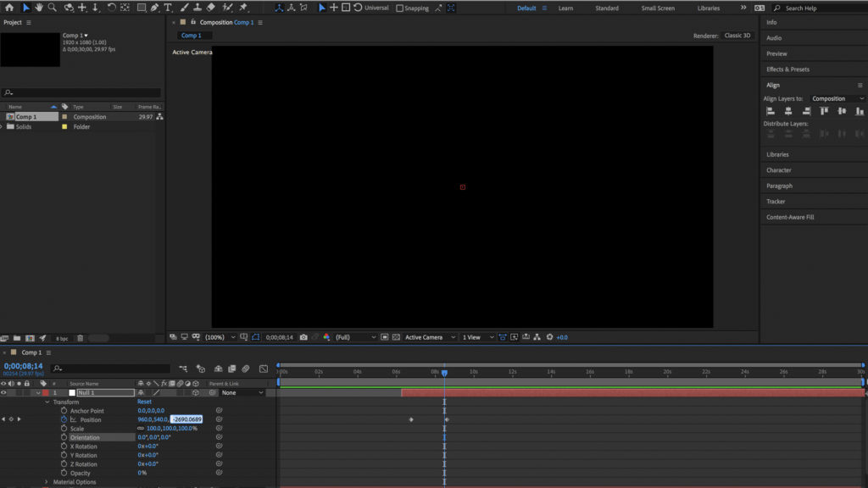The width and height of the screenshot is (868, 488).
Task: Click the Reset transform link
Action: click(x=144, y=402)
